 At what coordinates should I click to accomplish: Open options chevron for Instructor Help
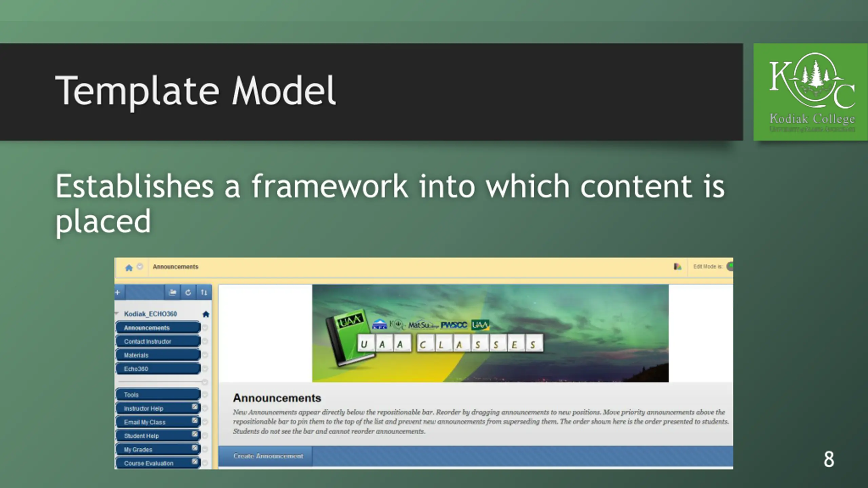click(205, 408)
